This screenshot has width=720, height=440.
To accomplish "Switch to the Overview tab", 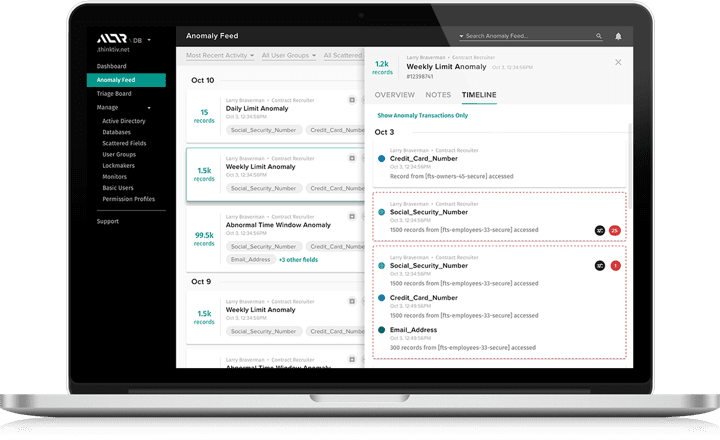I will [394, 95].
